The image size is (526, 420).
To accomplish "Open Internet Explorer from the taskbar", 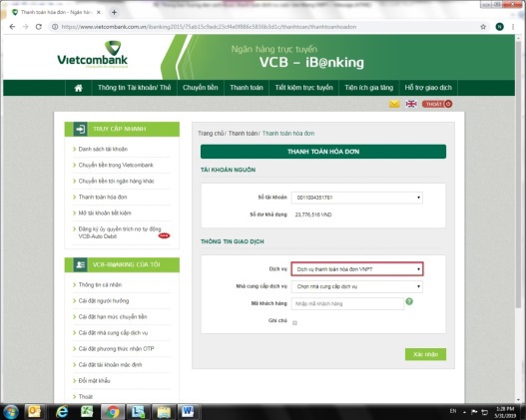I will click(62, 412).
